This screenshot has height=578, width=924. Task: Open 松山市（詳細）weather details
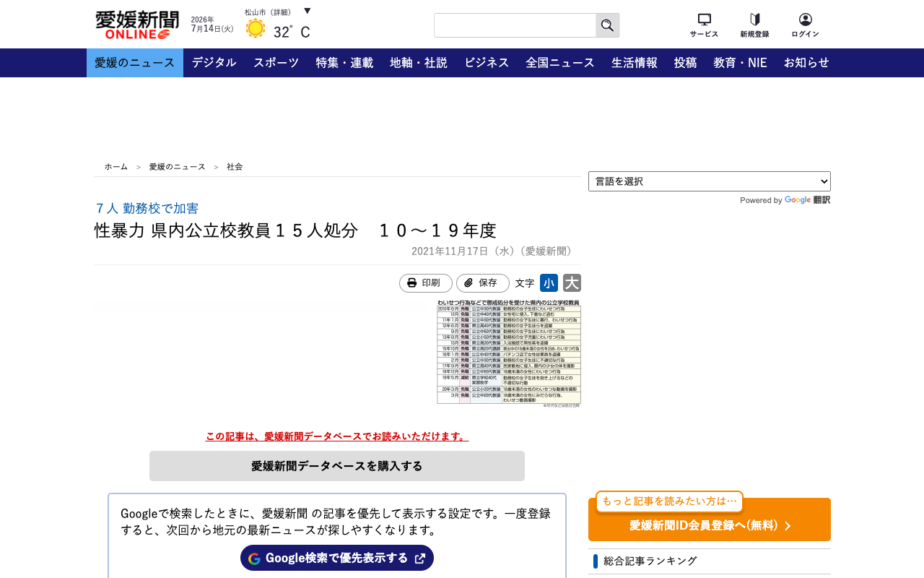268,12
